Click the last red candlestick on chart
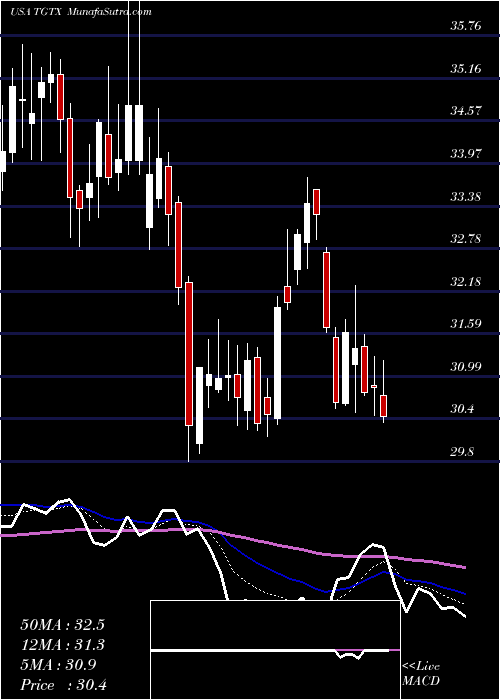 point(383,406)
